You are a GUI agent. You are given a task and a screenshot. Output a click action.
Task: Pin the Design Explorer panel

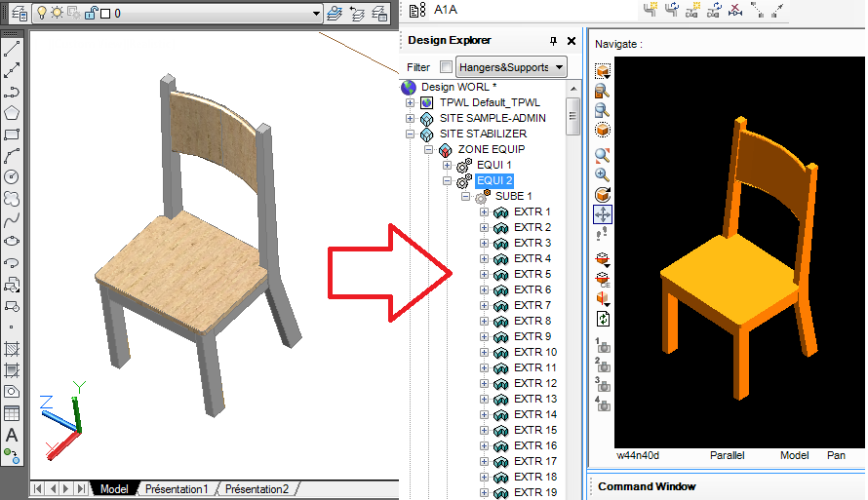553,40
